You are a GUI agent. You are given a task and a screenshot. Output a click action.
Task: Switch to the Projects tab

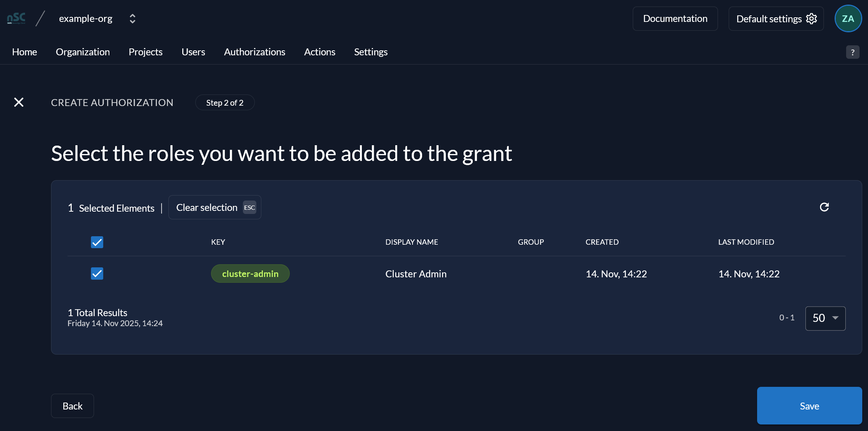(x=145, y=52)
